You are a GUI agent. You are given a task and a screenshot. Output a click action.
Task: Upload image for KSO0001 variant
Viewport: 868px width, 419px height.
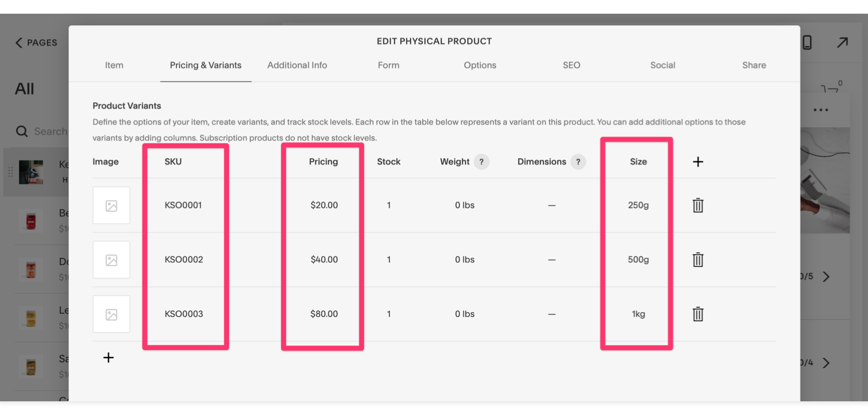[111, 206]
